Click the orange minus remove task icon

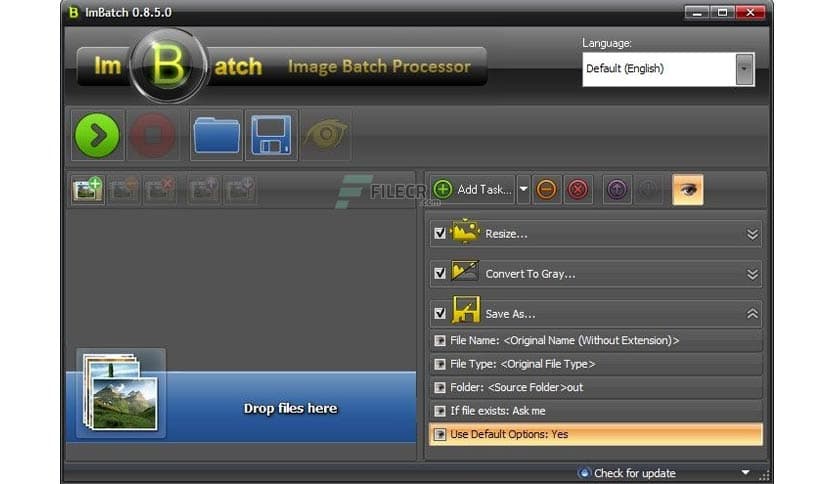pos(546,189)
